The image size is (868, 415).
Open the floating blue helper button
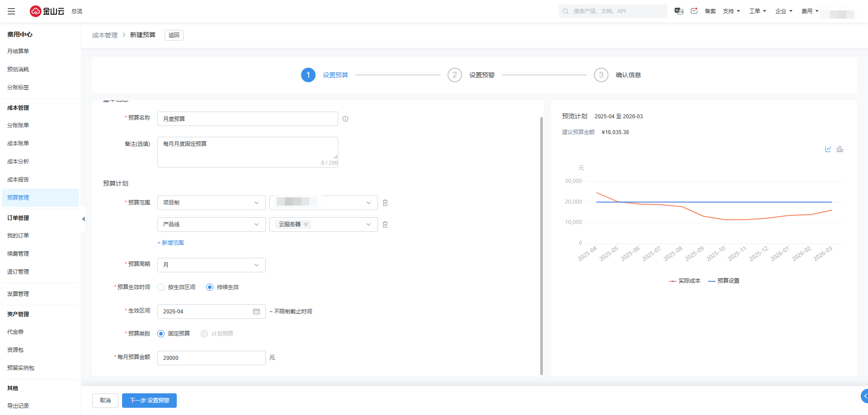click(864, 396)
